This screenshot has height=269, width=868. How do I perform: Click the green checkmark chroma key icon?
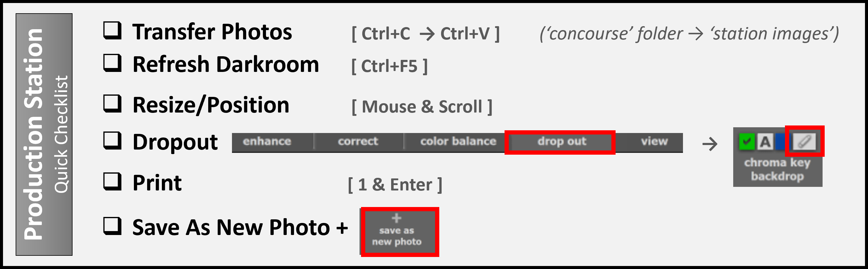[x=746, y=142]
